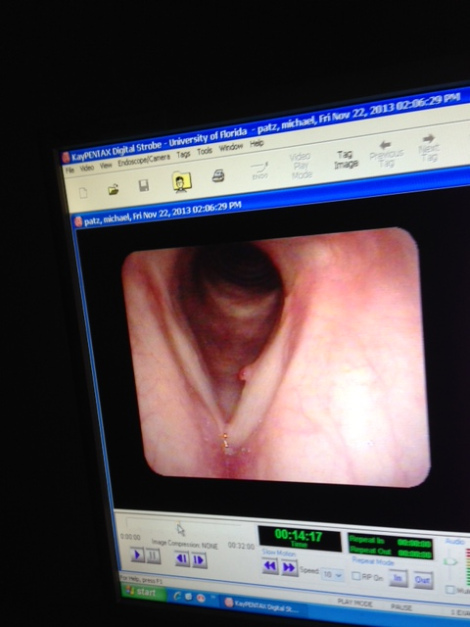Select the Endo toolbar icon

(260, 171)
